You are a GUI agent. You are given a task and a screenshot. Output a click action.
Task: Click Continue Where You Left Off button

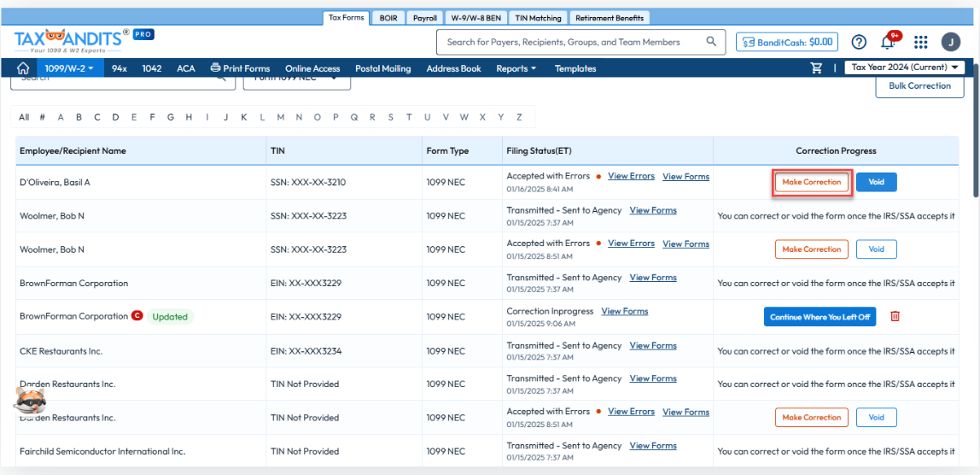pyautogui.click(x=820, y=317)
